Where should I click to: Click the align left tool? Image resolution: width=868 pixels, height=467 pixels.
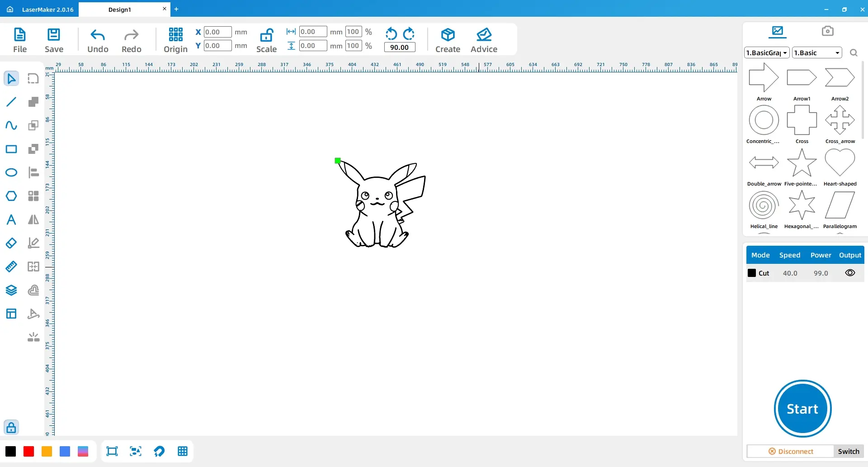pos(33,172)
